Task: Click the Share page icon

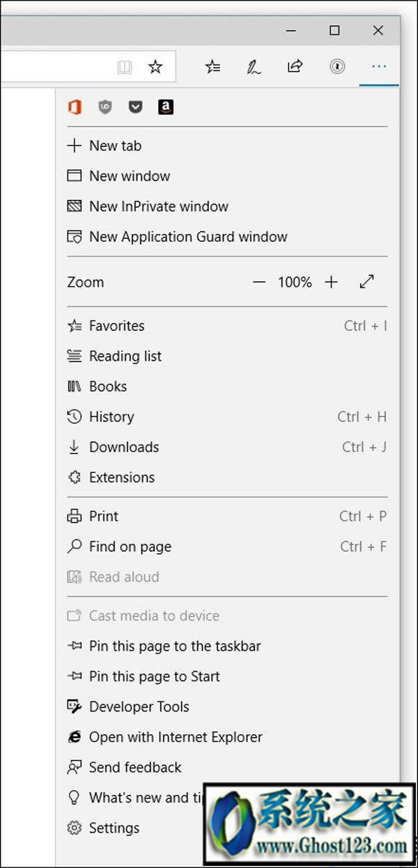Action: click(x=295, y=67)
